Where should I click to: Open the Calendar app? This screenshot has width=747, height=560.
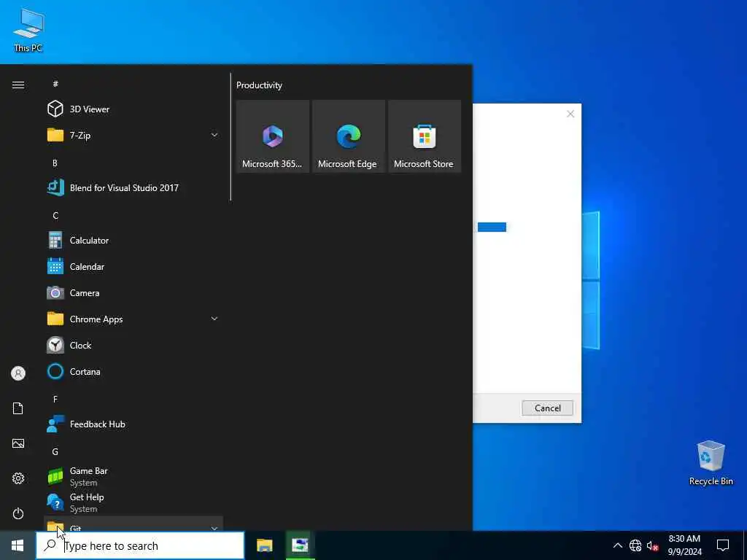(x=133, y=267)
